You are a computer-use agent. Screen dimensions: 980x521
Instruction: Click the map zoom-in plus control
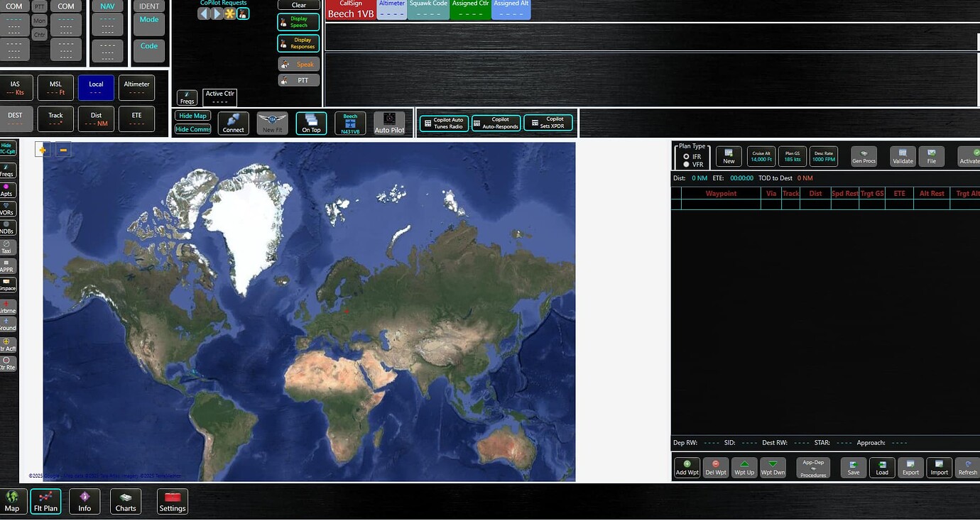(41, 150)
